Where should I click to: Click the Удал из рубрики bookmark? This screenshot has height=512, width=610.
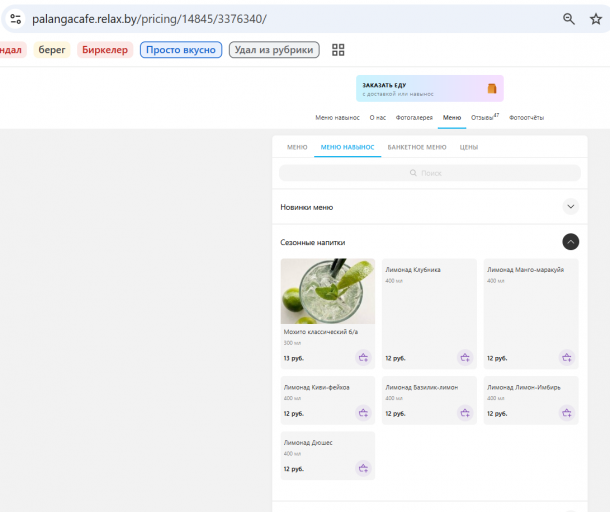(x=274, y=50)
